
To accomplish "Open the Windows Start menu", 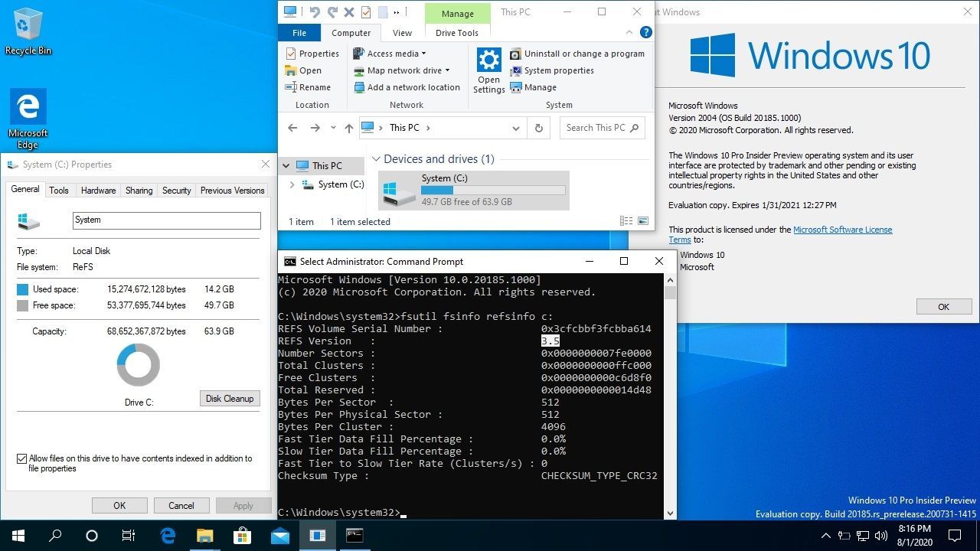I will tap(18, 536).
